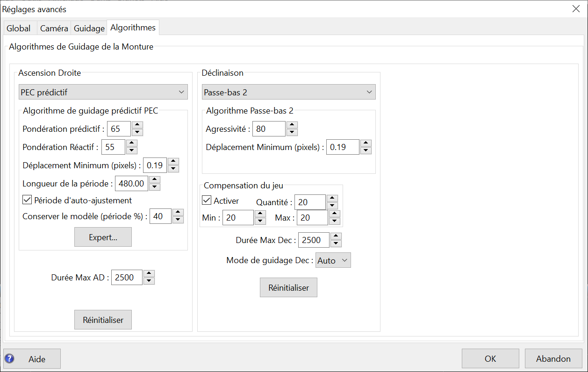Click the backlash Quantité input field
588x372 pixels.
(x=310, y=202)
